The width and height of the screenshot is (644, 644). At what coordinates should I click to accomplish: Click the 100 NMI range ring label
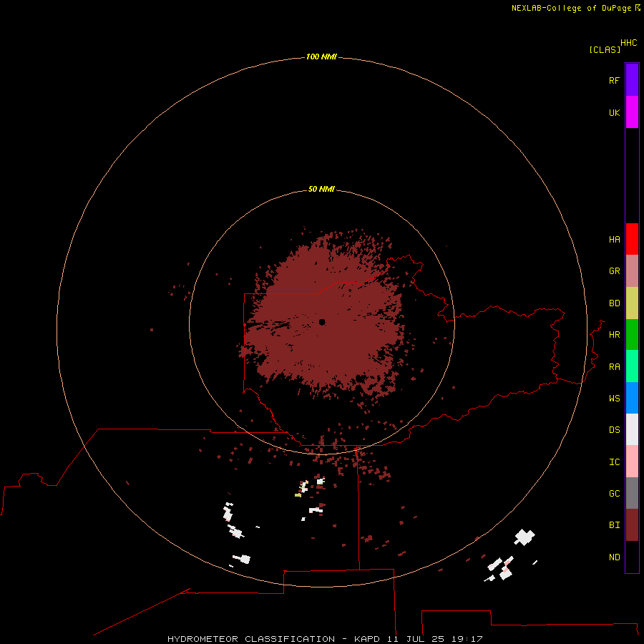pos(321,57)
